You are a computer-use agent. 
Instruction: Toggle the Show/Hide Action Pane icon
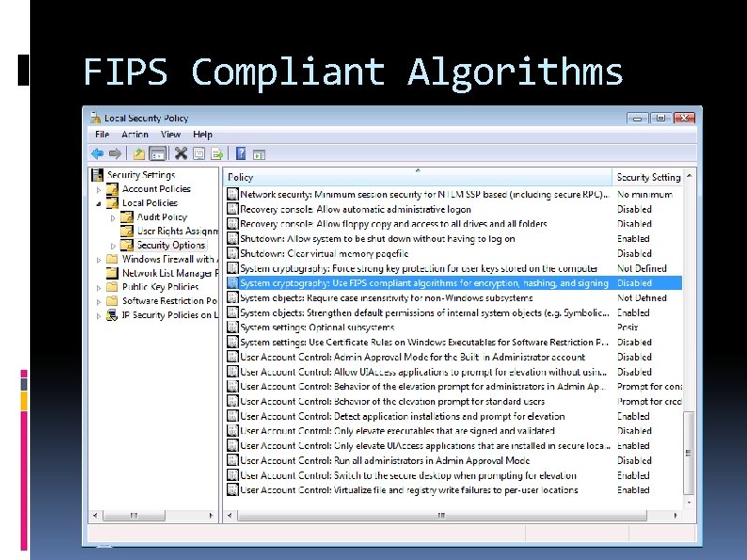click(x=259, y=154)
